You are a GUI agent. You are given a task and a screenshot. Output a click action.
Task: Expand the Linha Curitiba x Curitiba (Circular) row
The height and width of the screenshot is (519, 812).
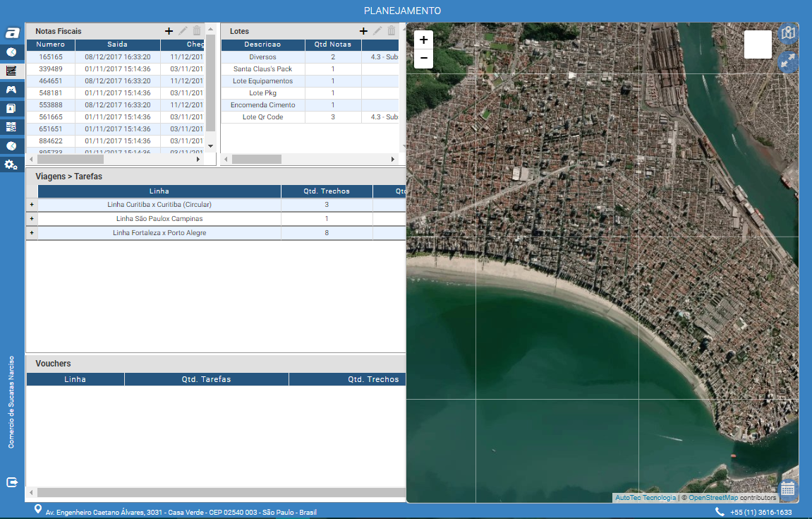pyautogui.click(x=32, y=205)
